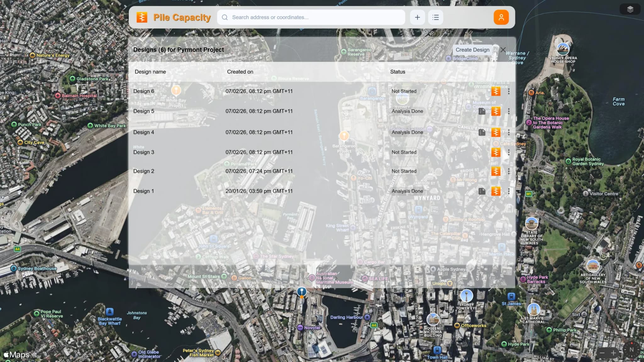
Task: Click the Design name column header
Action: click(x=150, y=72)
